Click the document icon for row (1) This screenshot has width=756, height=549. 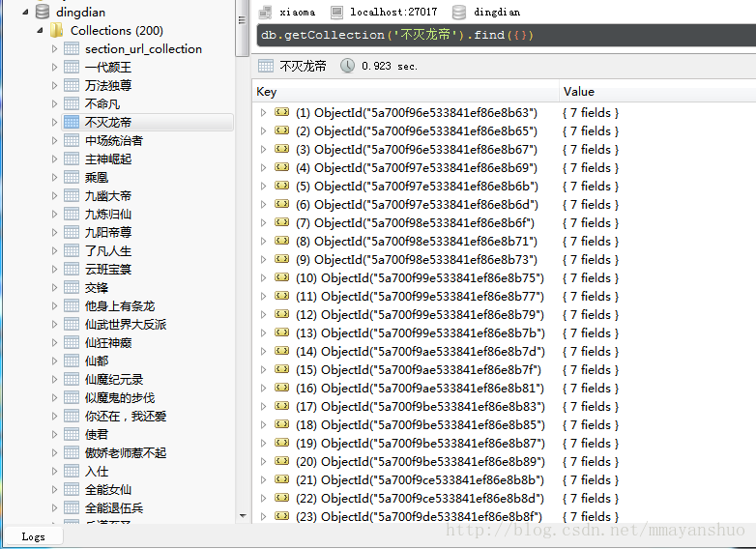[x=282, y=112]
